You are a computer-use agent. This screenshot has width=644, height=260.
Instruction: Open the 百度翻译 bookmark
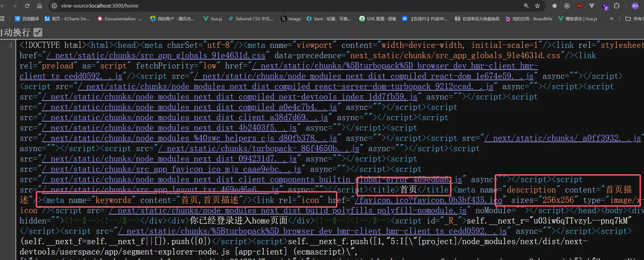tap(27, 19)
